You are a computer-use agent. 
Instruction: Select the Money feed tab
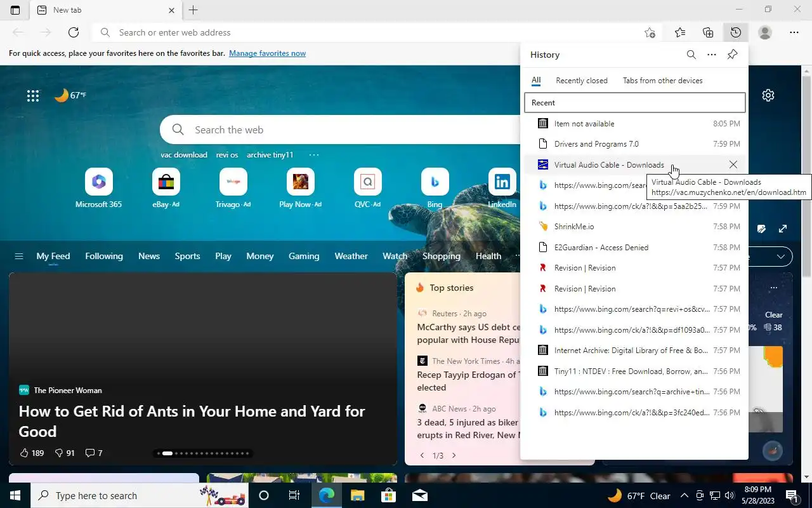click(x=260, y=256)
